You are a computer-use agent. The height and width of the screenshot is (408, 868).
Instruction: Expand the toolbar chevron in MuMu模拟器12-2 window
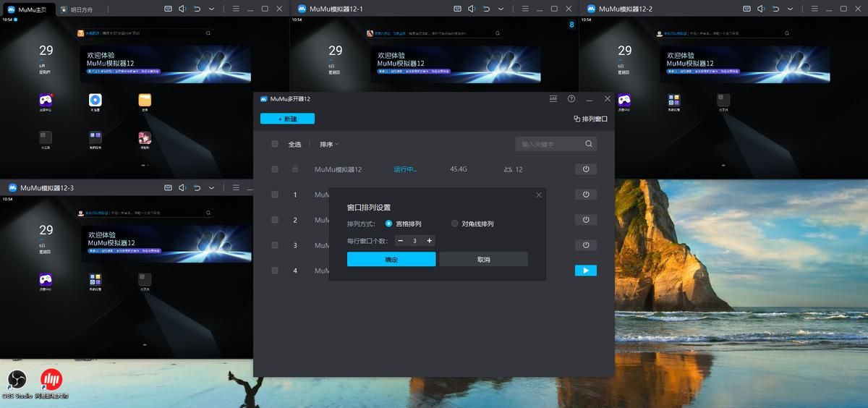pyautogui.click(x=790, y=9)
